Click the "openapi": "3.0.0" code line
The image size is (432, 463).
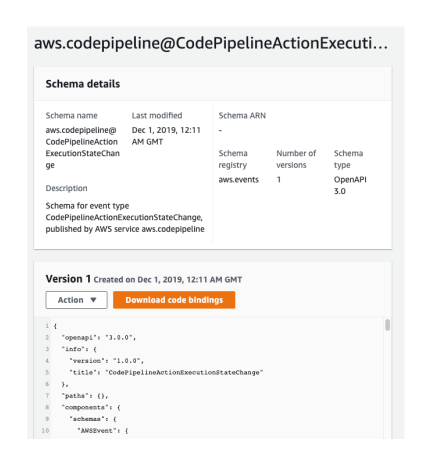pyautogui.click(x=99, y=338)
